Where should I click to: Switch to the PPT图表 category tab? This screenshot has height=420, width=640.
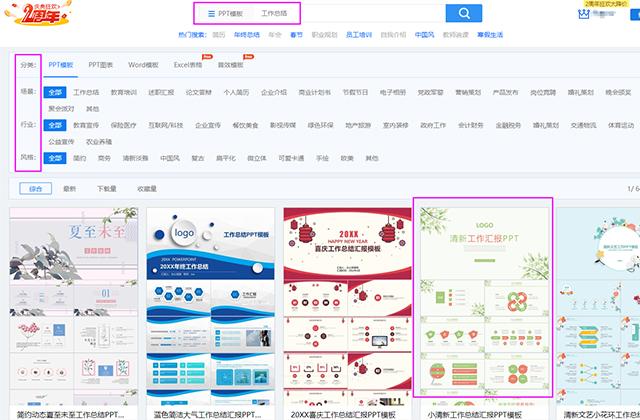pos(100,65)
